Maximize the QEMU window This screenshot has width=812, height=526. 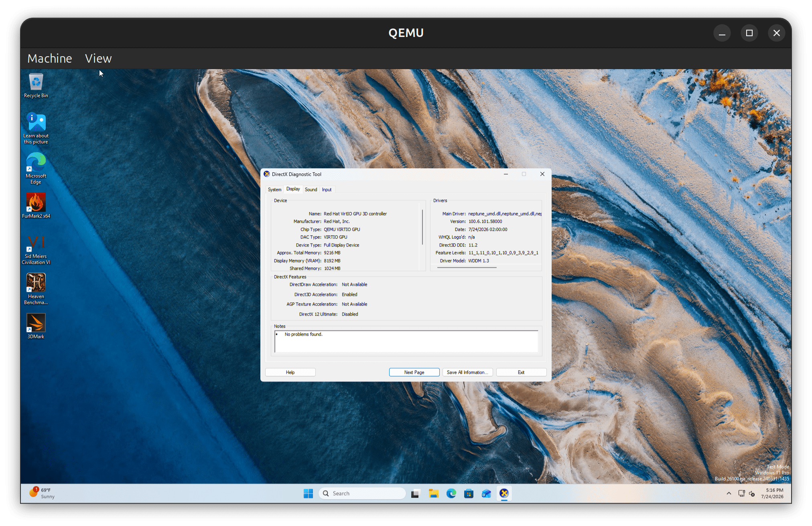[x=749, y=33]
